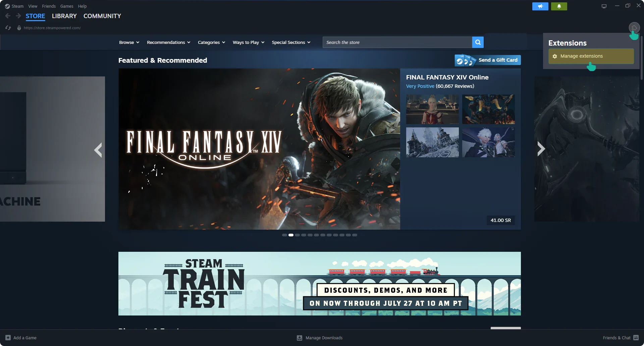Open the Games menu
The image size is (644, 346).
tap(67, 6)
